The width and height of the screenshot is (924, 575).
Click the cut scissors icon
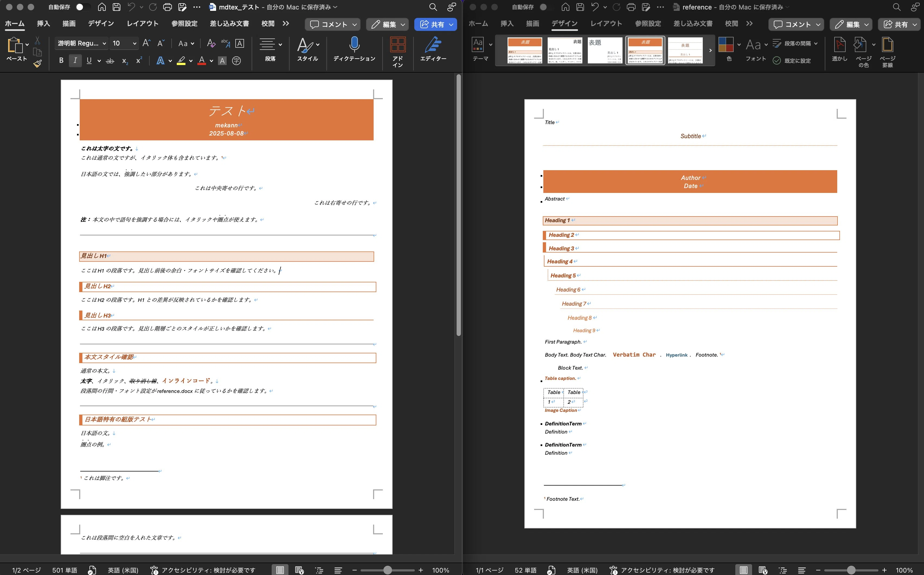coord(37,41)
